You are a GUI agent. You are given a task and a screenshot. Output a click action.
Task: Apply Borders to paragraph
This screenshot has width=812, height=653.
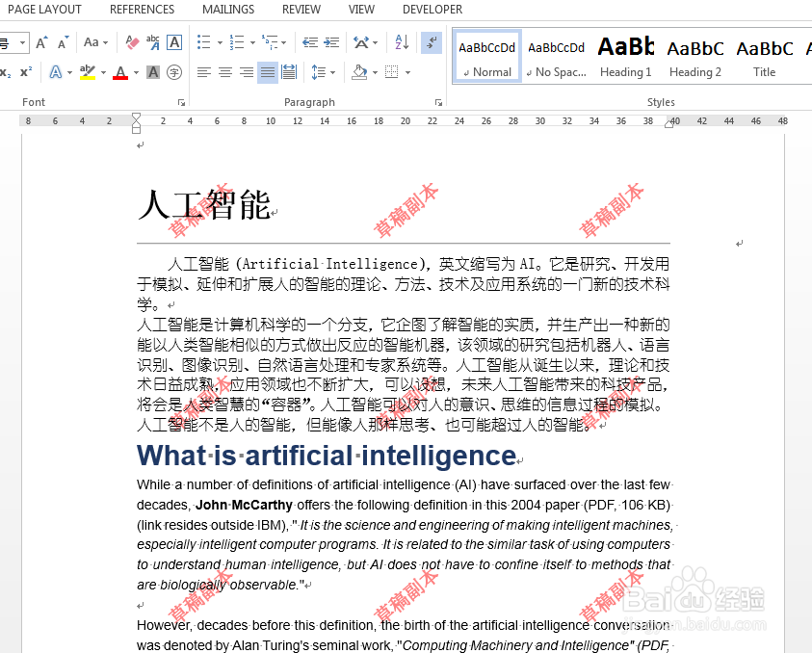(x=392, y=72)
